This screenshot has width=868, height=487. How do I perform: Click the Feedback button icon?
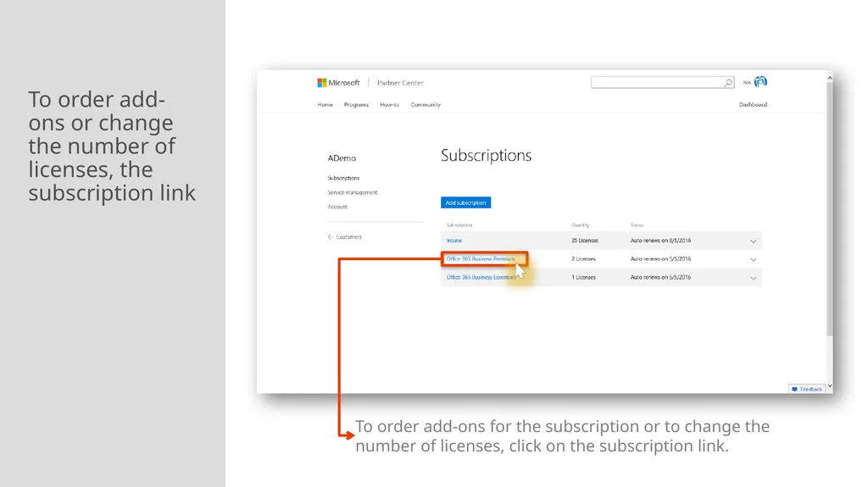pos(794,389)
